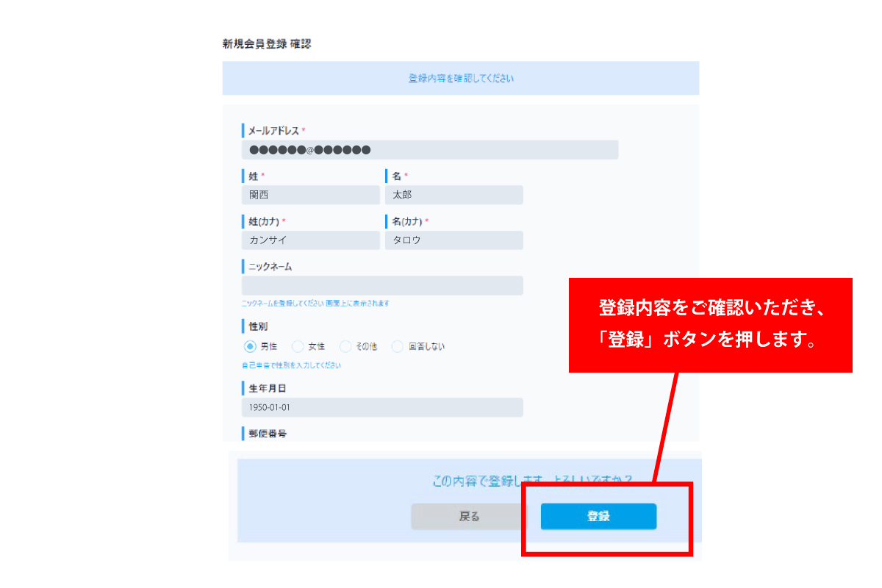Screen dimensions: 882x588
Task: Click the 姓 field containing 関西
Action: click(310, 195)
